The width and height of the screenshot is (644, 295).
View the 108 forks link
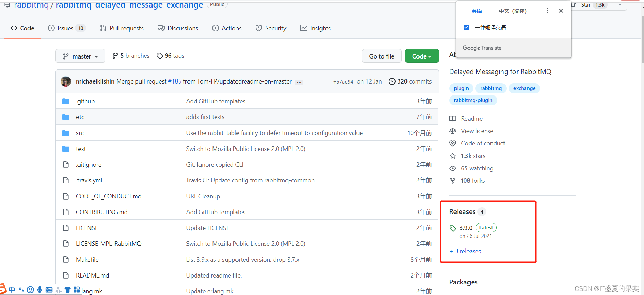(x=467, y=181)
